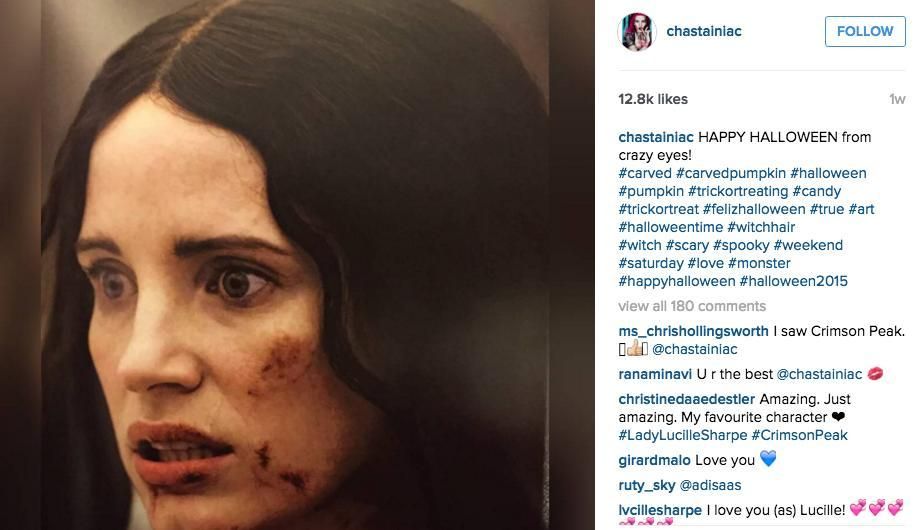Expand view all 180 comments
The image size is (914, 530).
(x=692, y=306)
